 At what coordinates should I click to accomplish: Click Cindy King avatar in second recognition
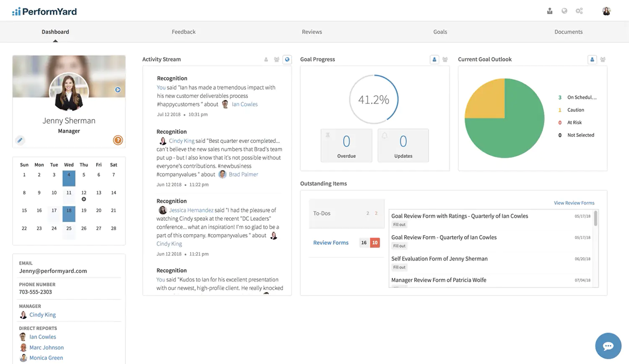[163, 141]
